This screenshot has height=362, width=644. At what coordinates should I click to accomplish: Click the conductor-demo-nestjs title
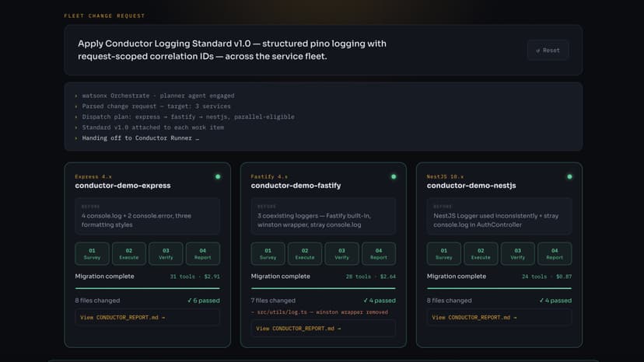coord(471,186)
